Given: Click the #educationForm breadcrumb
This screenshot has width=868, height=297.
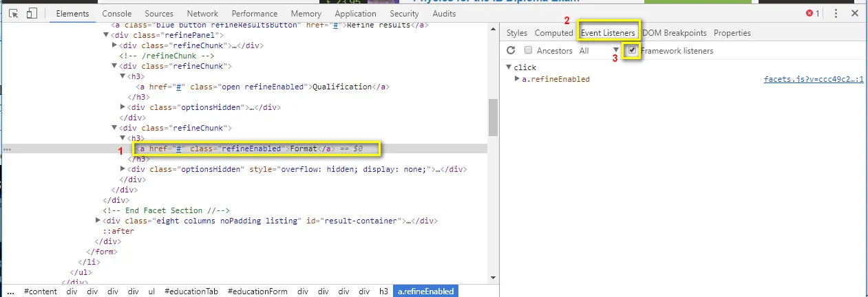Looking at the screenshot, I should 257,291.
